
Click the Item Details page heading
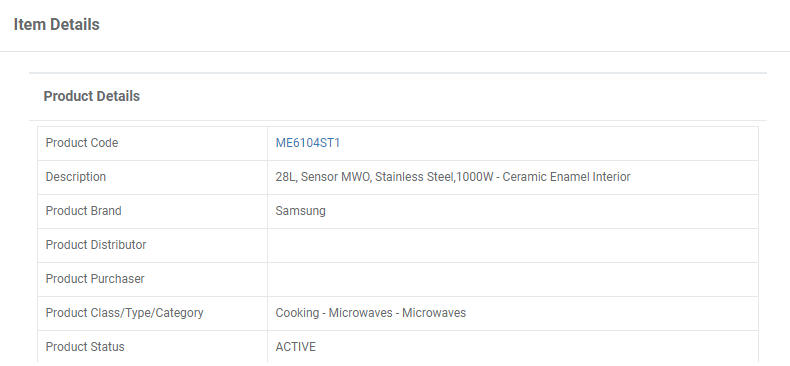click(56, 24)
